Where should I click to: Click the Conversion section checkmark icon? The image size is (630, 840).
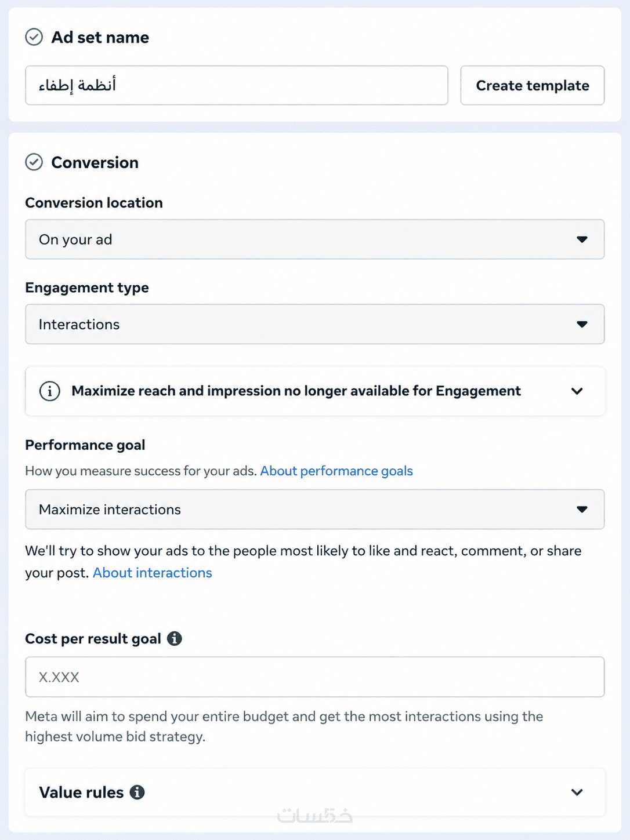[x=34, y=162]
